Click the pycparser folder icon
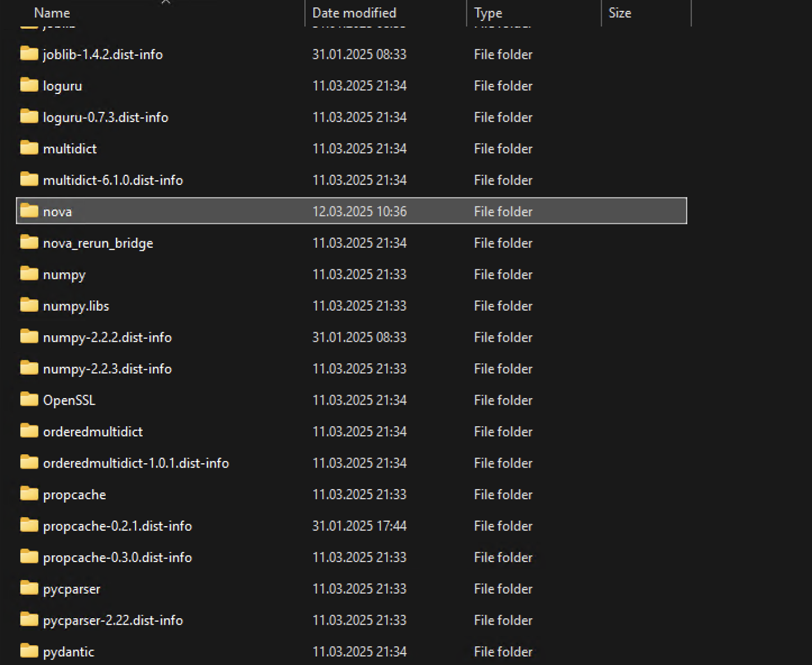The height and width of the screenshot is (665, 812). point(29,589)
